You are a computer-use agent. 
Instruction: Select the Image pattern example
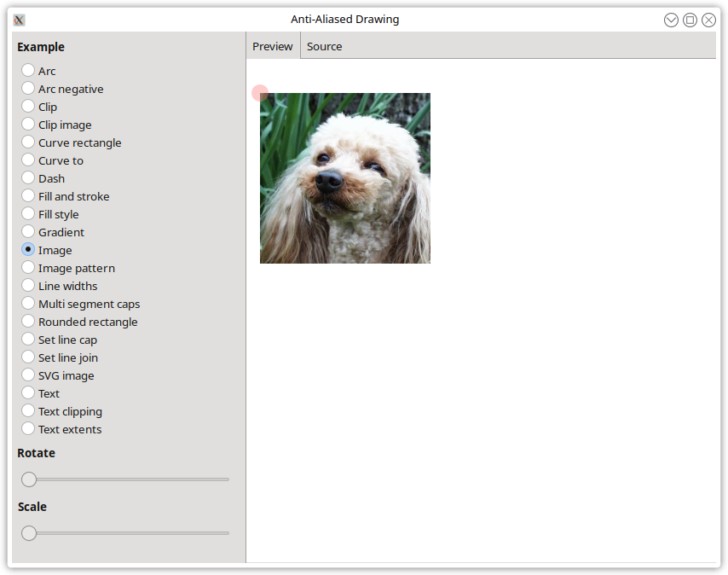(x=28, y=268)
